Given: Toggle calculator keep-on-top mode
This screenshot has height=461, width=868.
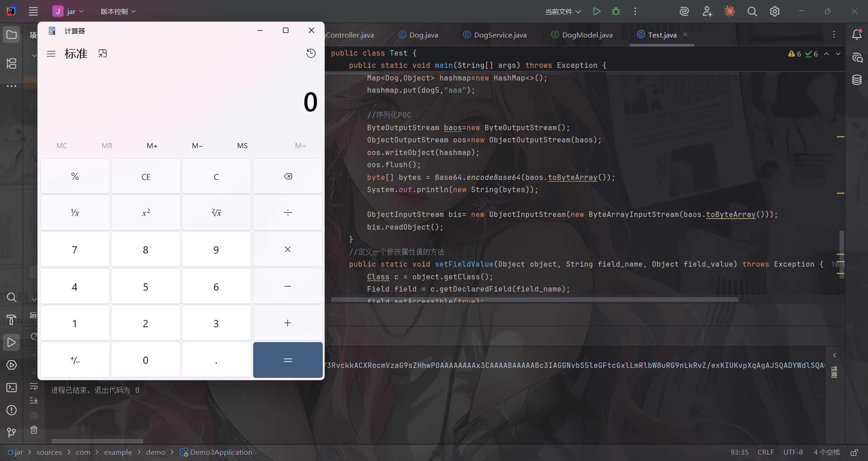Looking at the screenshot, I should click(x=103, y=53).
